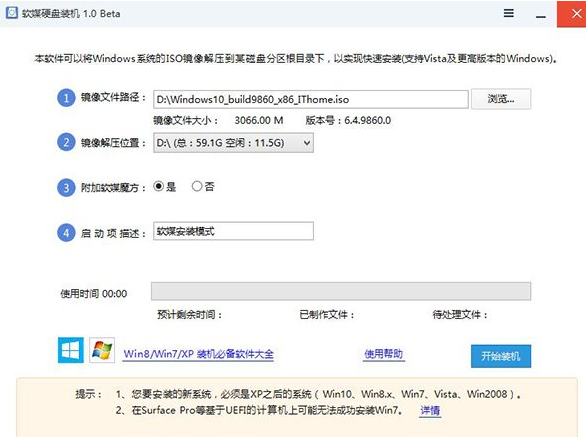Minimize the 软媒硬盘装机 window
Screen dimensions: 586x437
click(540, 16)
